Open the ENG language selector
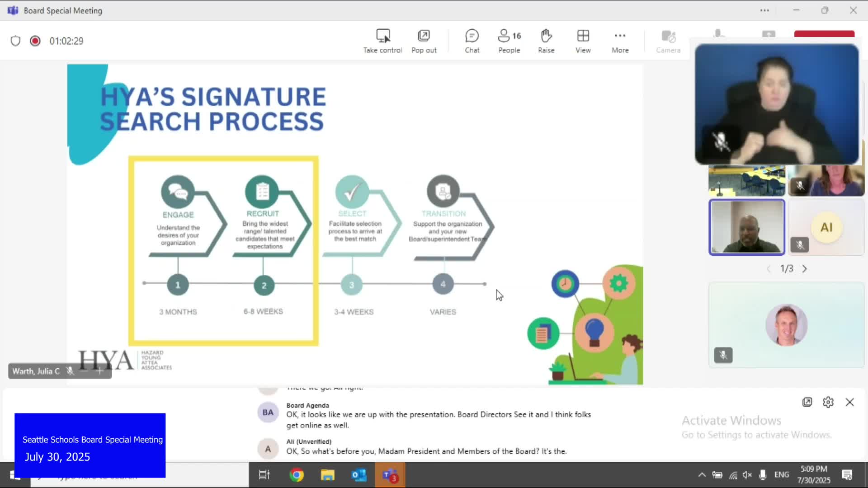Viewport: 868px width, 488px height. (x=782, y=475)
